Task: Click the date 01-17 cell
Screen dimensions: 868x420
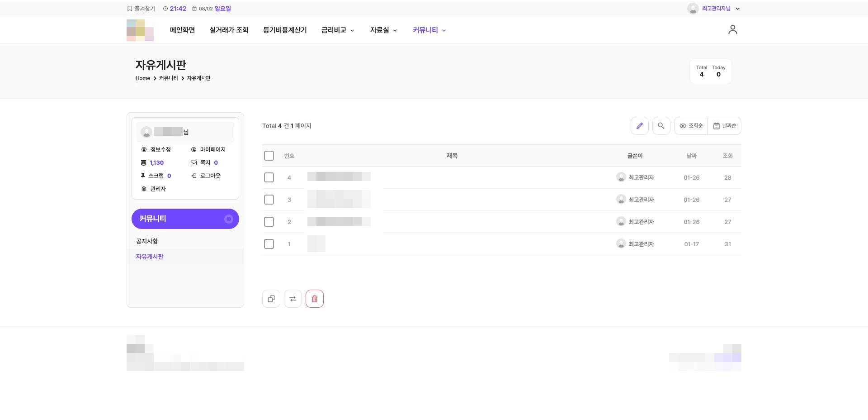Action: click(691, 244)
